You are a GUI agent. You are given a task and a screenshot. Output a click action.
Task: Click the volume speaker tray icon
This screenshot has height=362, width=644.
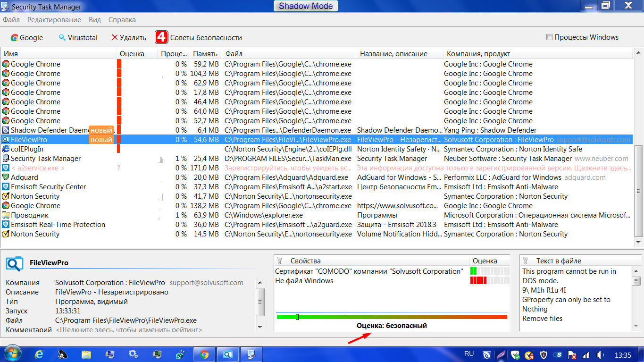tap(600, 354)
